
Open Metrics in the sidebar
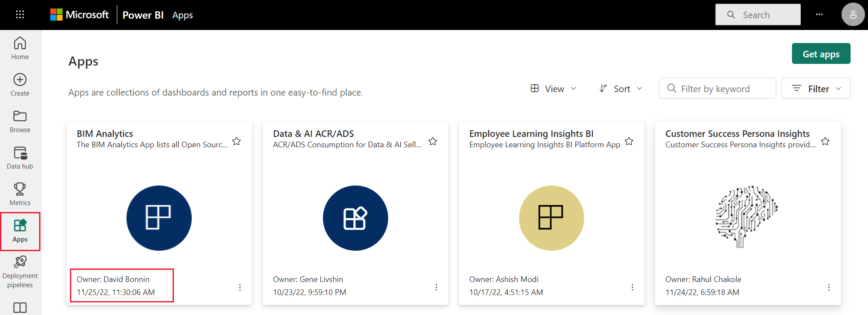click(x=20, y=194)
